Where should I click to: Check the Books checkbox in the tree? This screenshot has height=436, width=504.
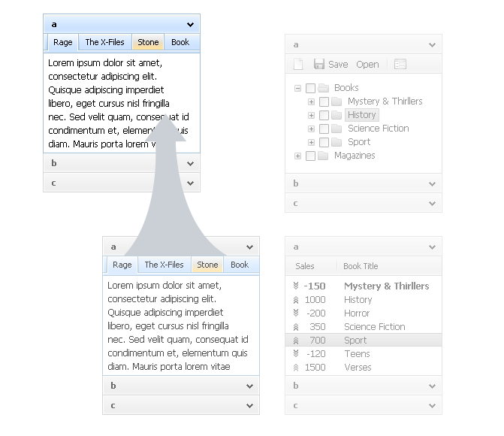[310, 88]
